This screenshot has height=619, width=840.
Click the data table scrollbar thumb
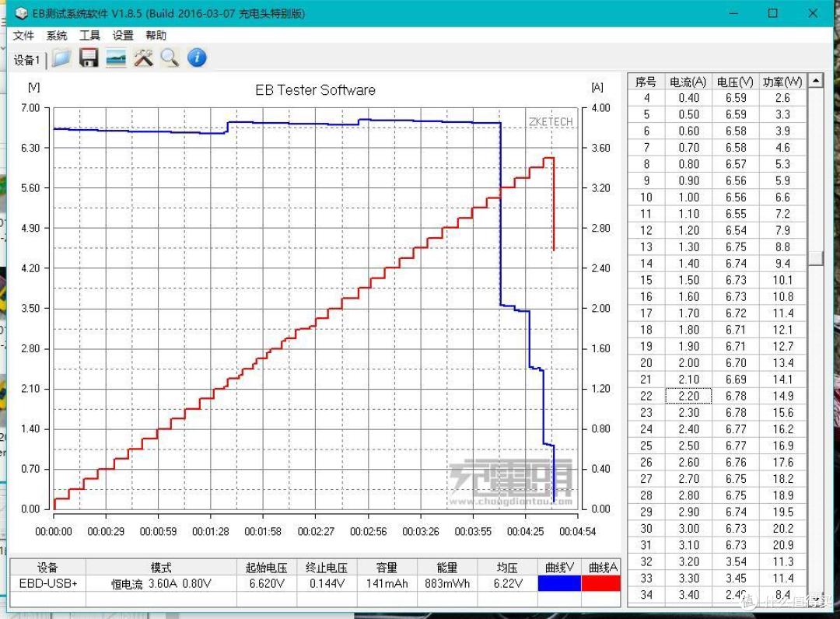(x=815, y=258)
